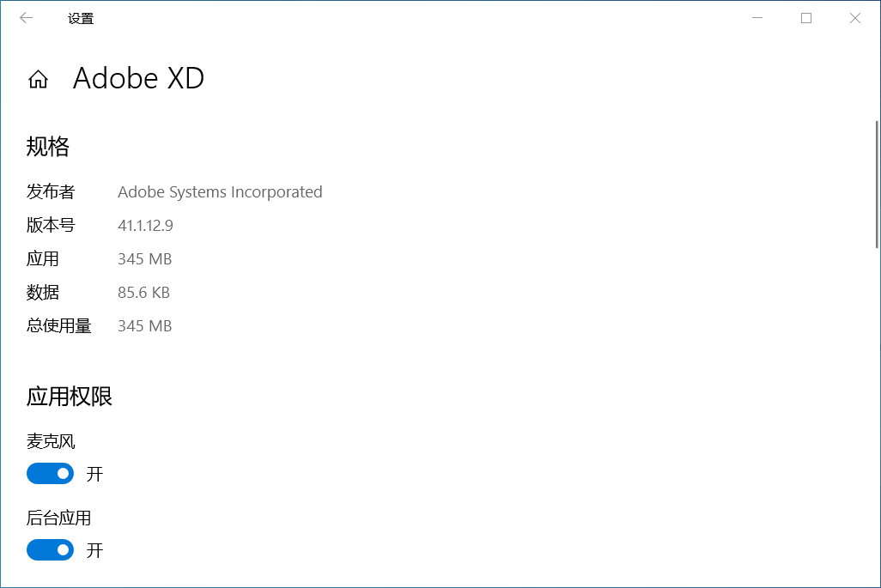Turn off the 麦克风 permission toggle
Screen dimensions: 881x588
tap(50, 473)
